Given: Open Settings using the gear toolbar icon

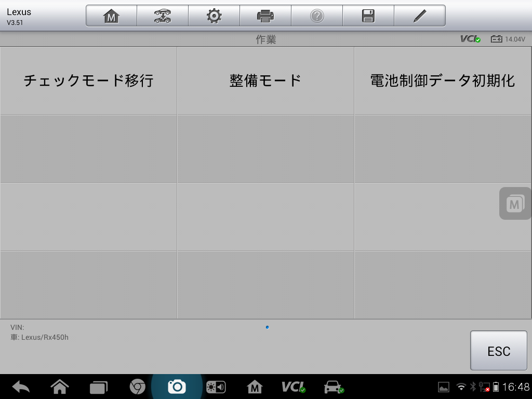Looking at the screenshot, I should [214, 15].
